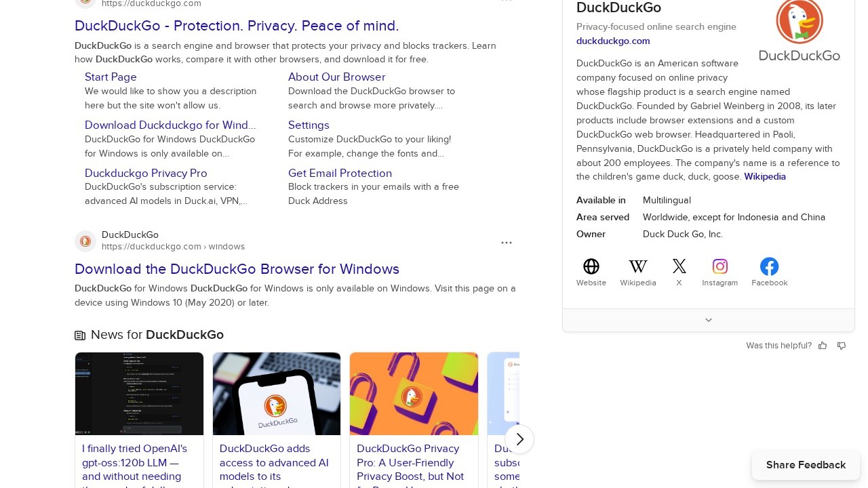
Task: Open the About Our Browser sitelink
Action: (336, 77)
